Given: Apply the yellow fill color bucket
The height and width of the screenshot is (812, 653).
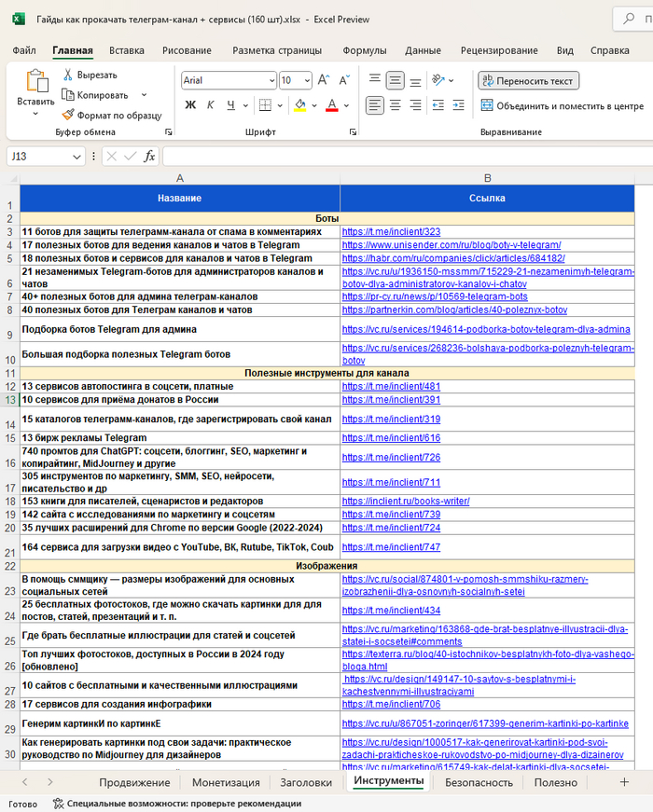Looking at the screenshot, I should 300,105.
